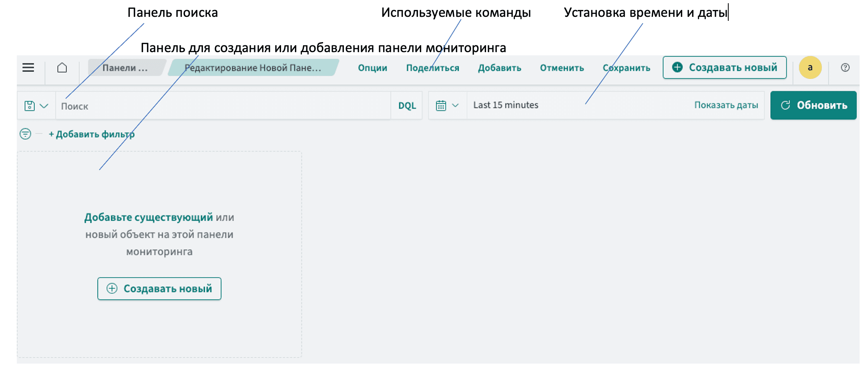Image resolution: width=868 pixels, height=372 pixels.
Task: Open the hamburger navigation menu
Action: pos(28,67)
